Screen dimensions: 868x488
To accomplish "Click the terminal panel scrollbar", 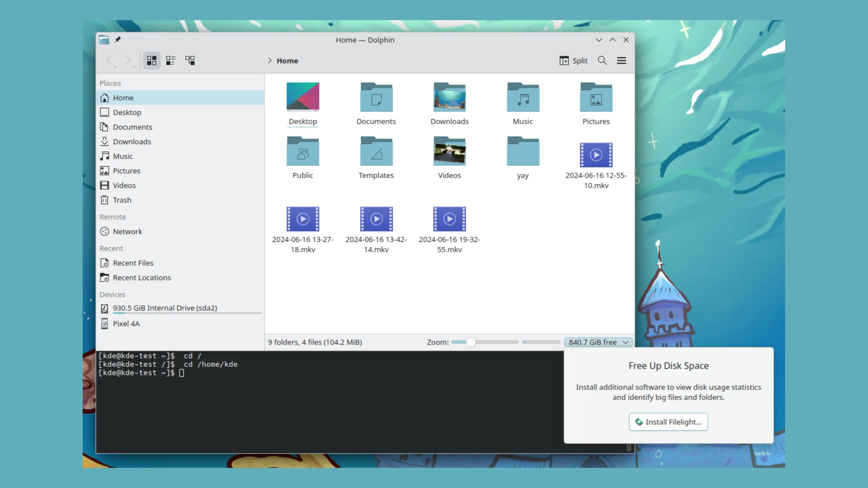I will [x=629, y=447].
